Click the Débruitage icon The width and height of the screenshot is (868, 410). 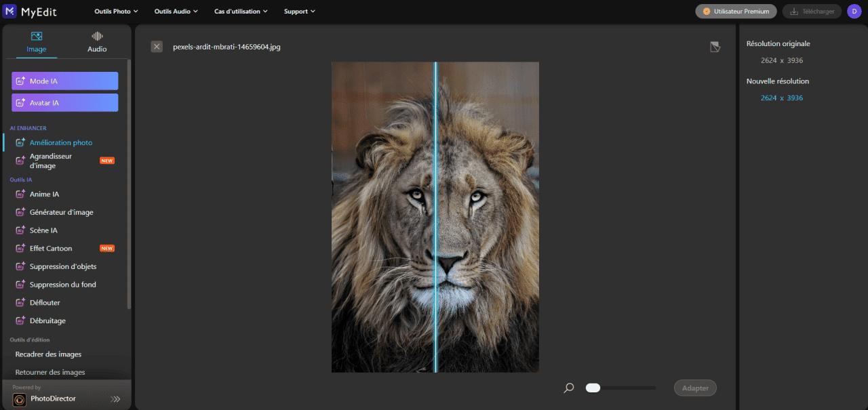click(x=20, y=321)
